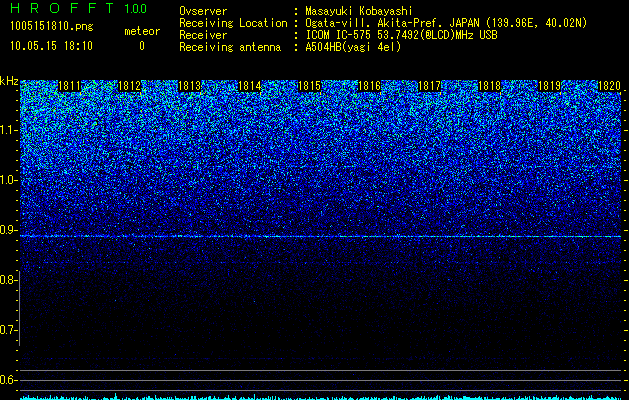Click the 0.7 frequency axis label
The width and height of the screenshot is (629, 400).
point(8,330)
